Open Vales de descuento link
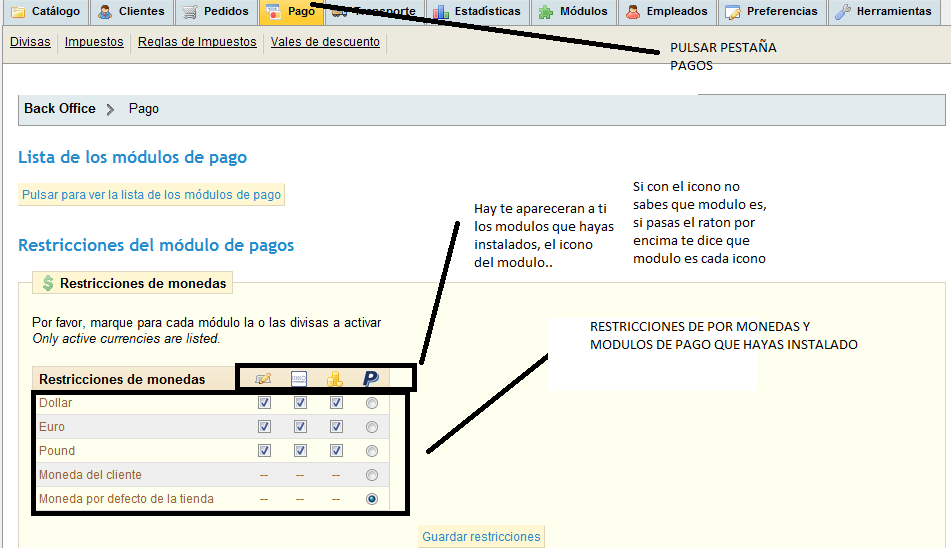Image resolution: width=951 pixels, height=548 pixels. pos(325,42)
